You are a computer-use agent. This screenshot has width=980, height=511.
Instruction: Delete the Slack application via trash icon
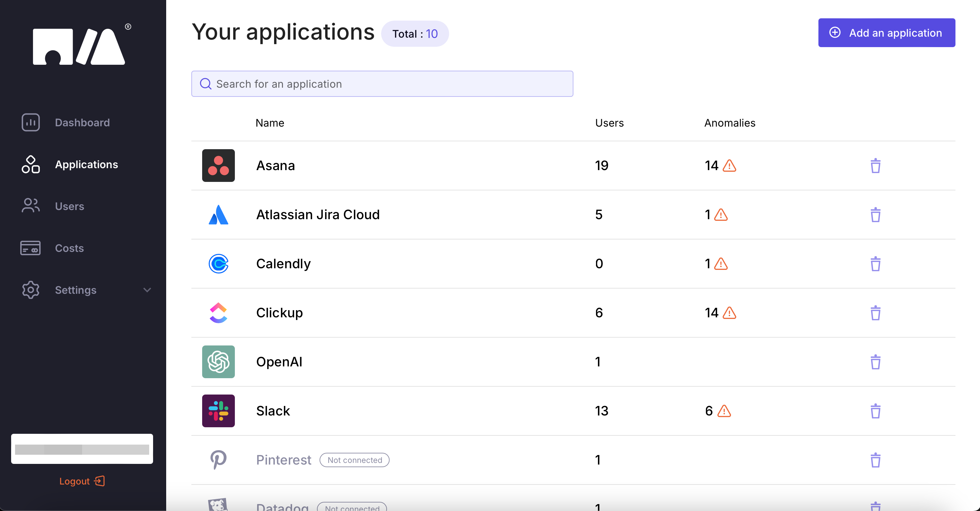[x=875, y=411]
